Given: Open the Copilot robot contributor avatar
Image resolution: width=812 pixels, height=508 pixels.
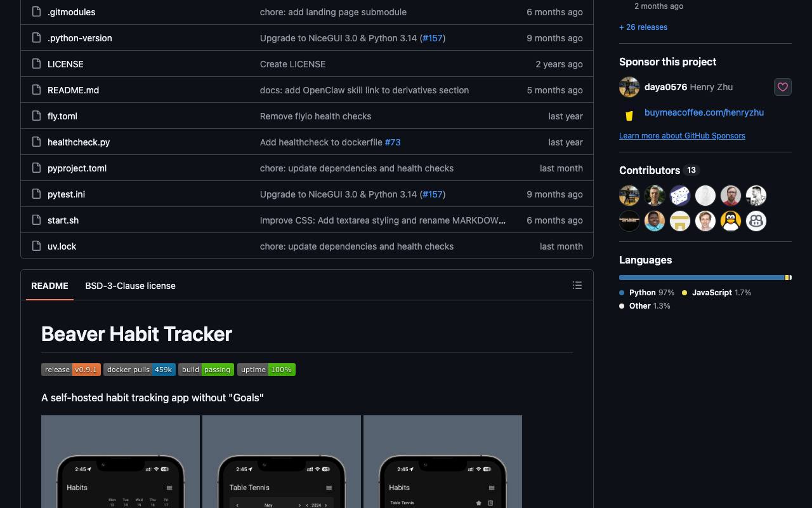Looking at the screenshot, I should coord(756,221).
